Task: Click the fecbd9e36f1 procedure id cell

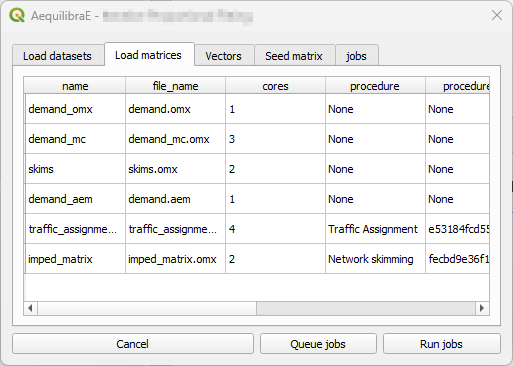Action: [458, 259]
